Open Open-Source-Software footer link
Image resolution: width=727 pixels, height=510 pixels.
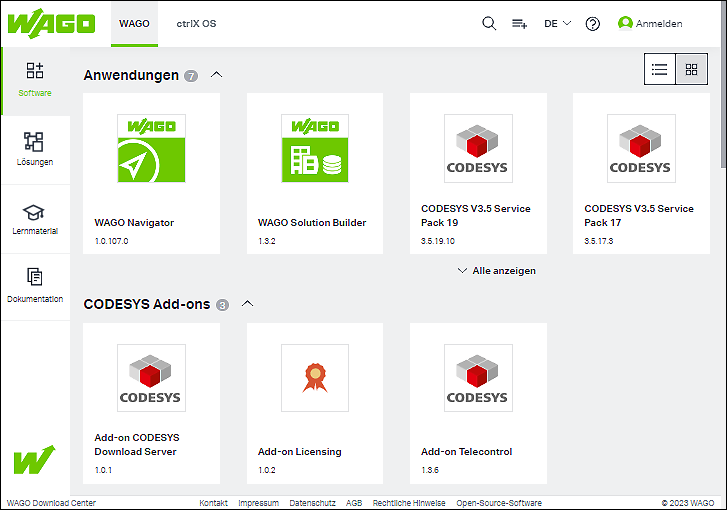point(499,503)
